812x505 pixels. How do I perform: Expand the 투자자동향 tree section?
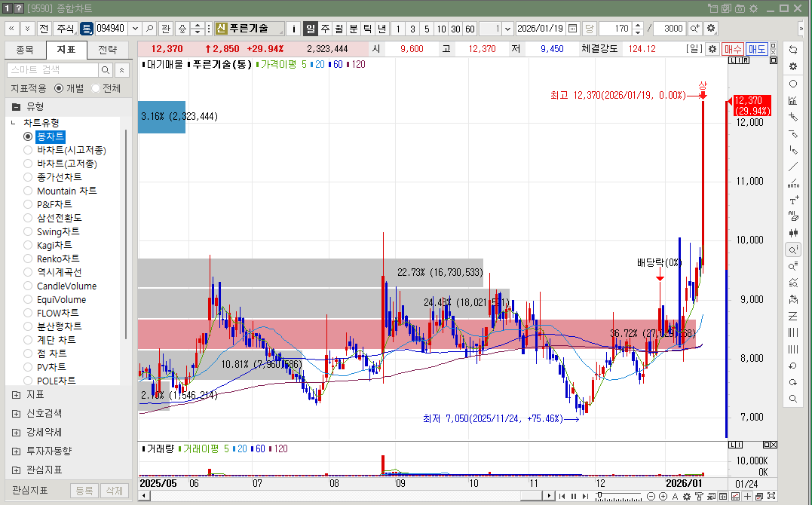pos(16,451)
